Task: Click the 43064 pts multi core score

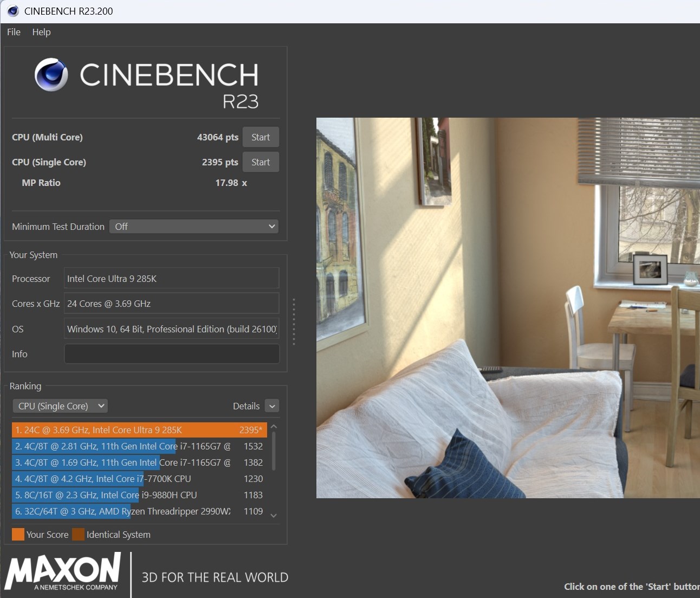Action: click(x=218, y=137)
